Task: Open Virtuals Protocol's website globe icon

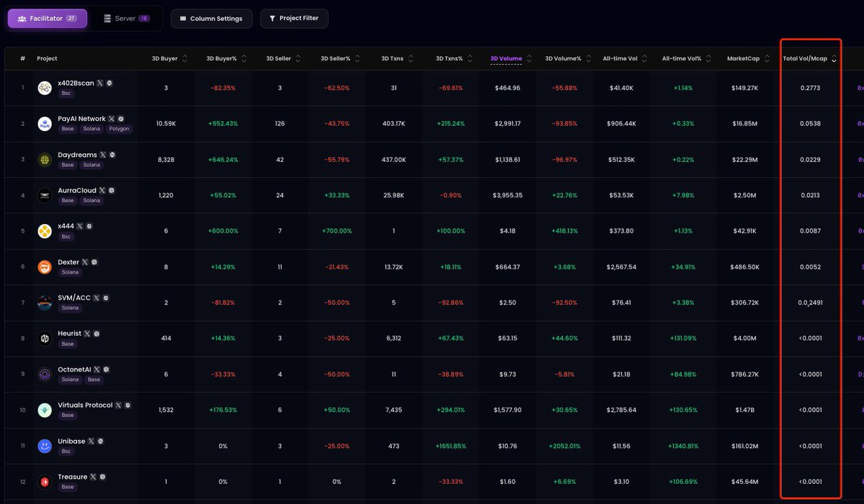Action: pyautogui.click(x=128, y=405)
